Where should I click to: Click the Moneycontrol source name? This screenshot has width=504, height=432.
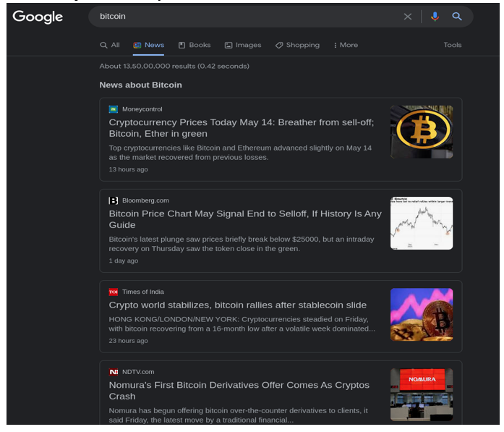click(x=142, y=109)
